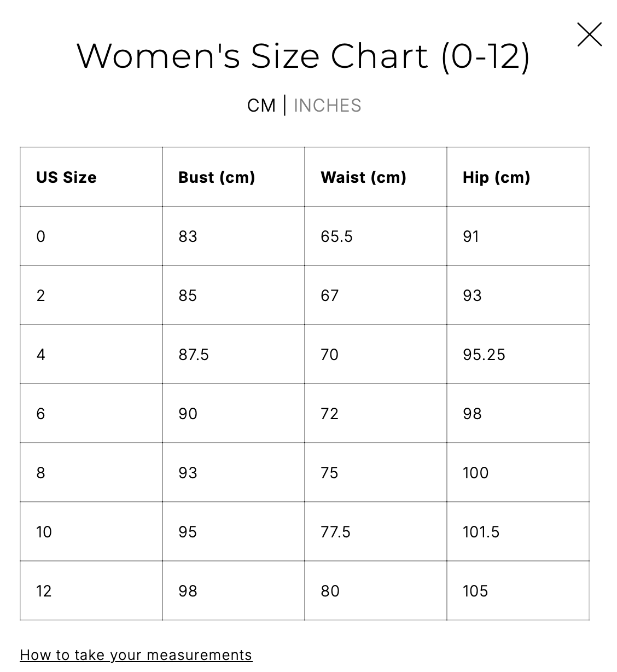Click the 83 bust measurement cell
Screen dimensions: 617x672
point(188,236)
